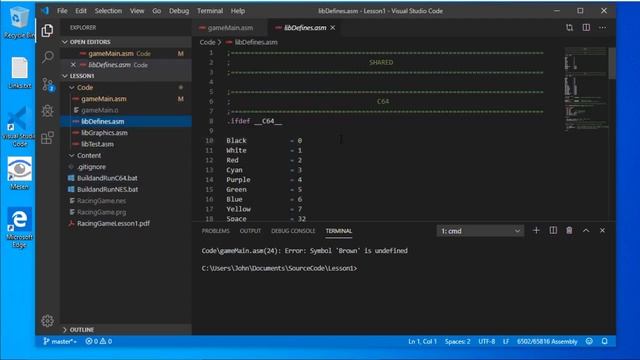Open the Mesen desktop icon
This screenshot has height=360, width=640.
click(19, 173)
